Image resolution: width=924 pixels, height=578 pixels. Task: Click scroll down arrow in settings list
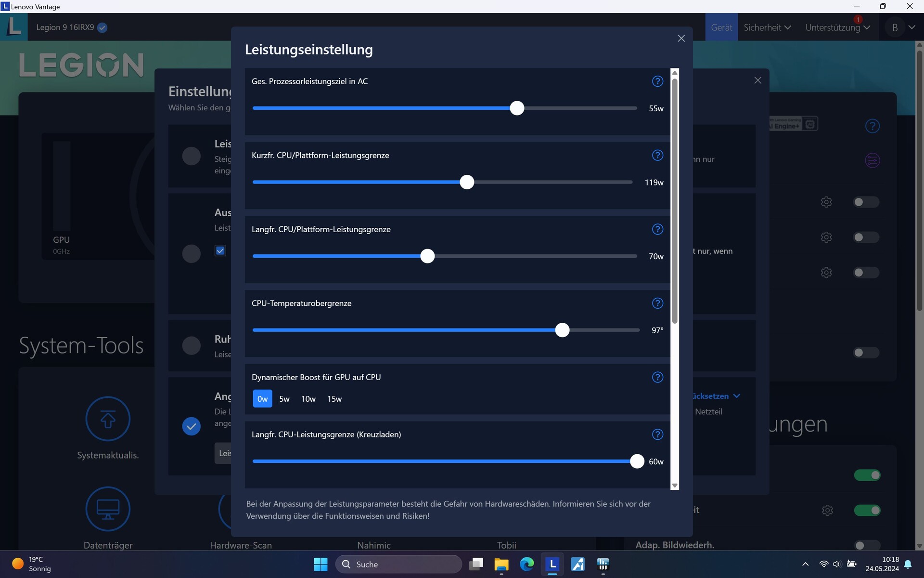[x=675, y=486]
